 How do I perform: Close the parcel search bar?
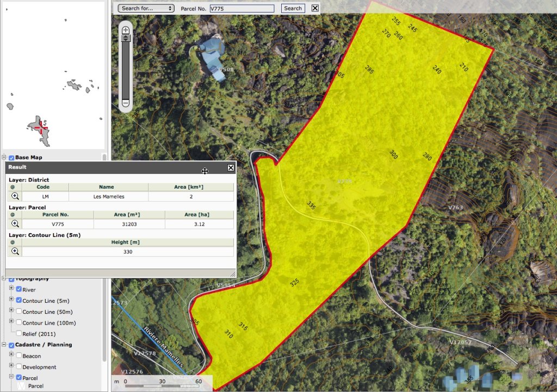click(x=315, y=8)
